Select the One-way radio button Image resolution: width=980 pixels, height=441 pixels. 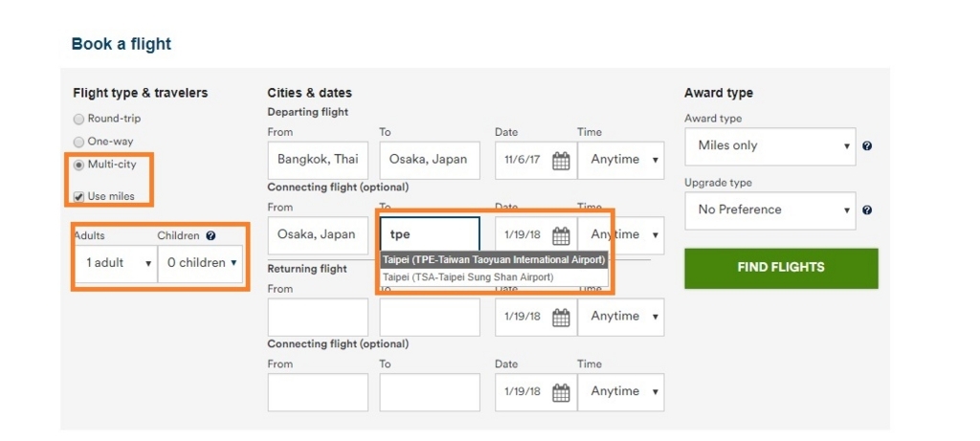(x=78, y=142)
